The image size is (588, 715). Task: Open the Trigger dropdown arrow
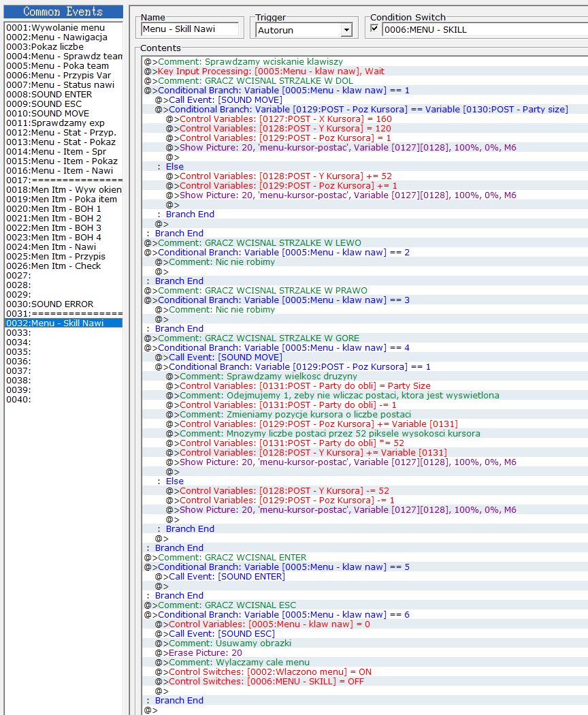coord(346,30)
